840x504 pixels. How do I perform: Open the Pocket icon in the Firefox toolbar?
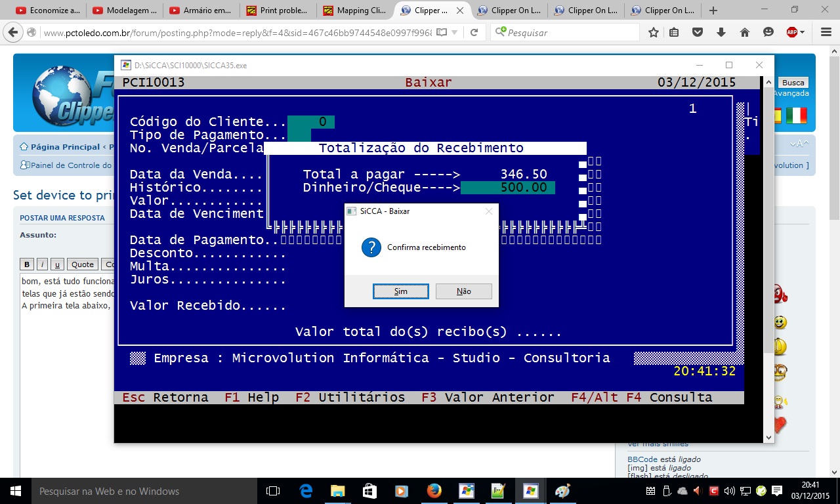click(698, 32)
